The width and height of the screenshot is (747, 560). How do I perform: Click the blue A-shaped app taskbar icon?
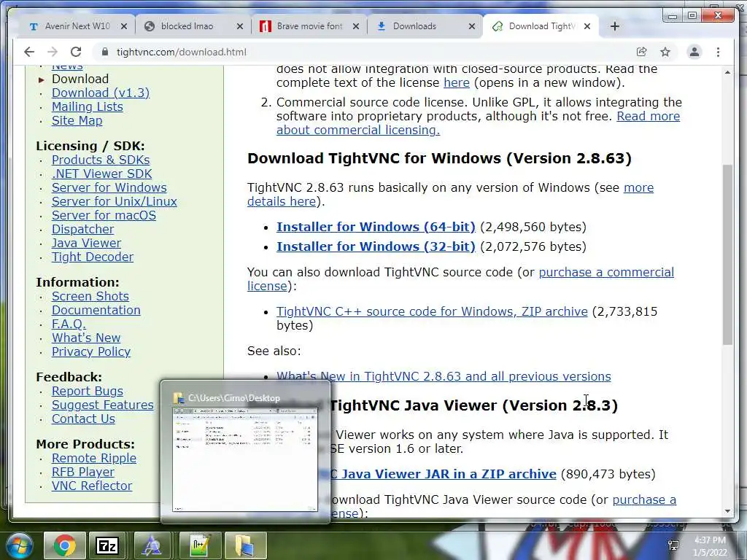152,545
